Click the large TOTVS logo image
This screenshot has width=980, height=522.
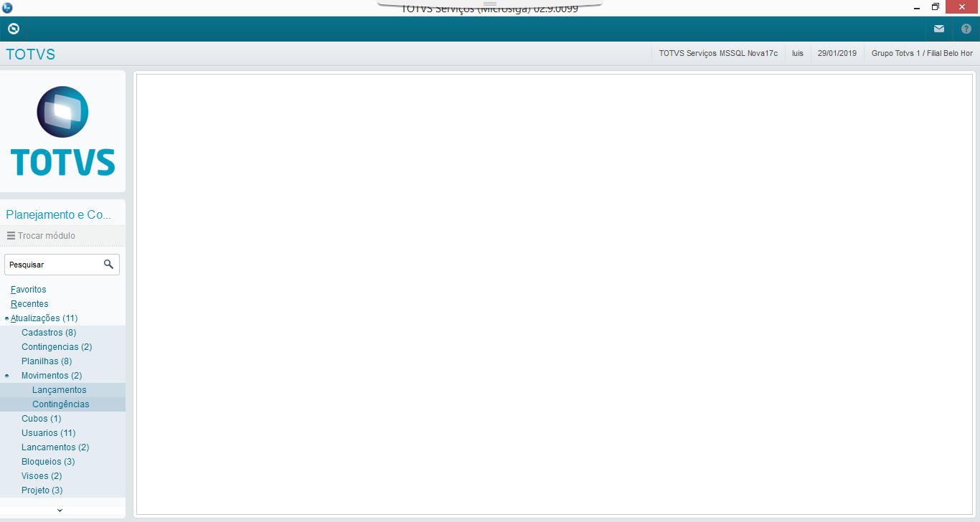click(63, 131)
